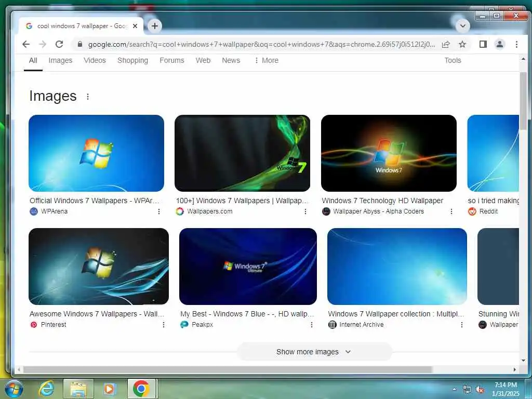Click 'Official Windows 7 Wallpapers - WPAr...' link
This screenshot has width=532, height=399.
point(95,201)
